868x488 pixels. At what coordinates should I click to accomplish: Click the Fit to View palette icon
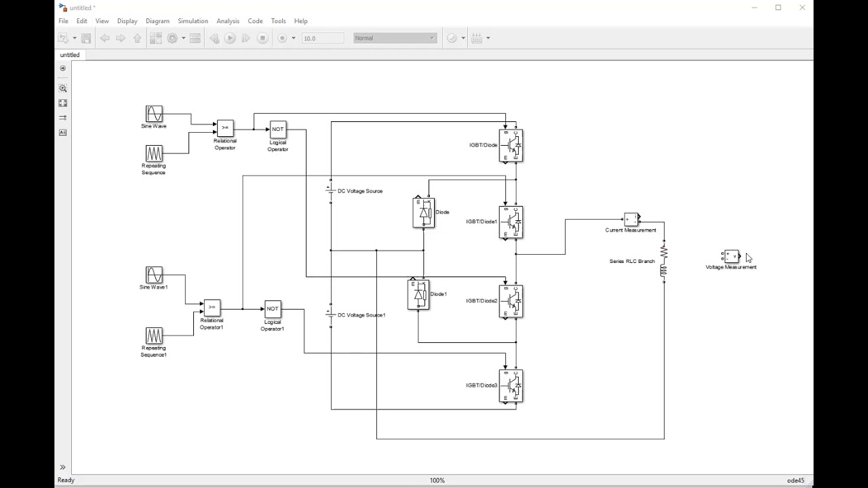pyautogui.click(x=63, y=103)
